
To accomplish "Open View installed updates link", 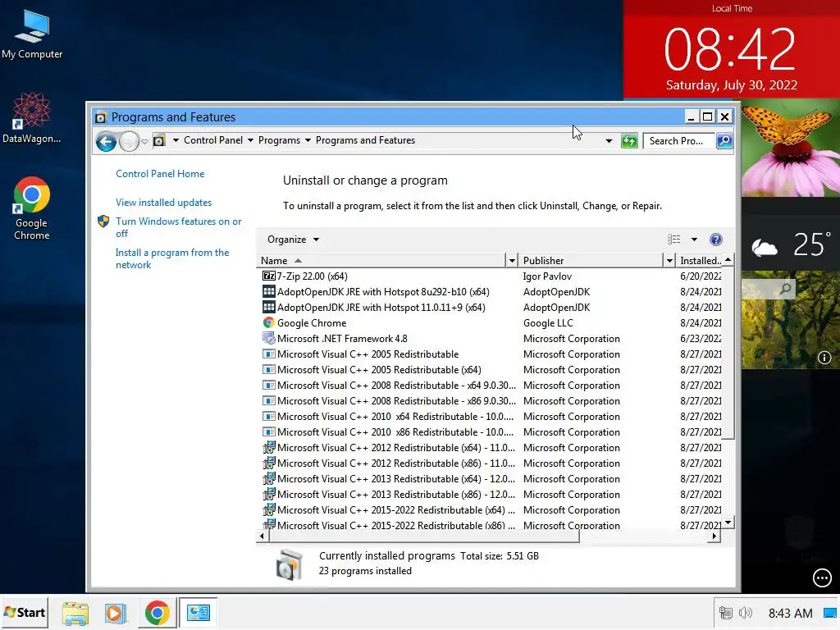I will pos(163,203).
